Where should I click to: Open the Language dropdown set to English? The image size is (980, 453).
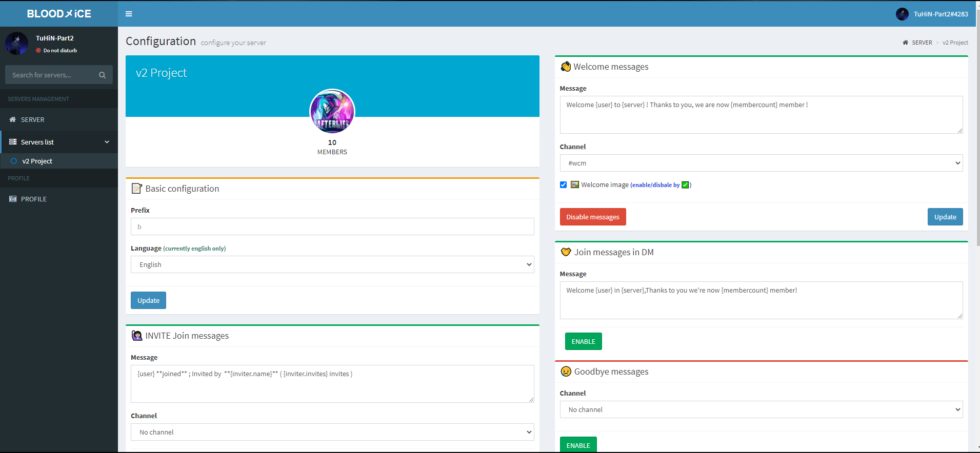click(x=332, y=264)
